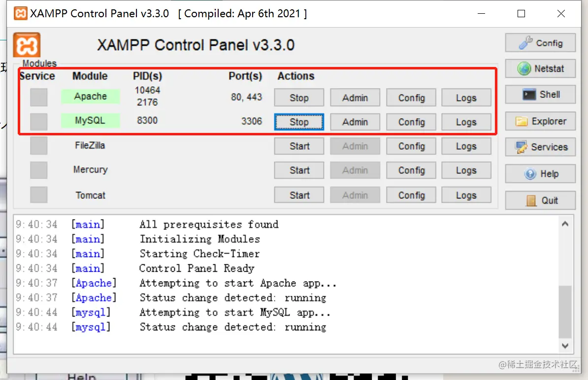Screen dimensions: 588x380
Task: Maximize the XAMPP Control Panel window
Action: point(521,13)
